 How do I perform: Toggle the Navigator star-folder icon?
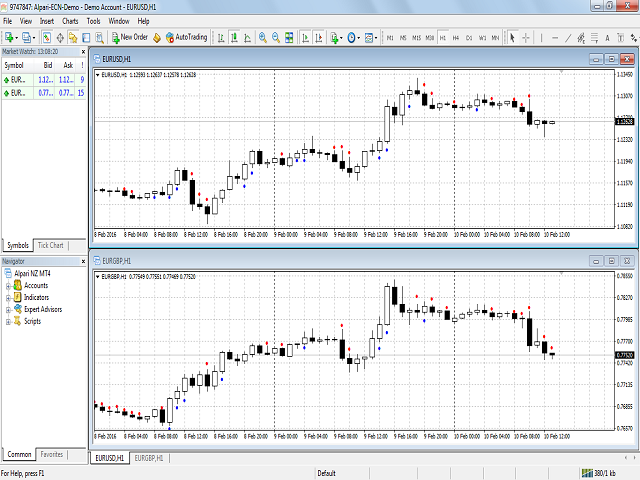pos(73,38)
